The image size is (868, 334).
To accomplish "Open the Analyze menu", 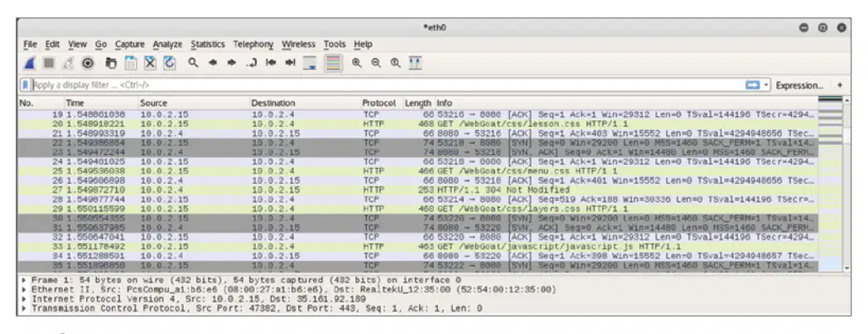I will click(167, 44).
